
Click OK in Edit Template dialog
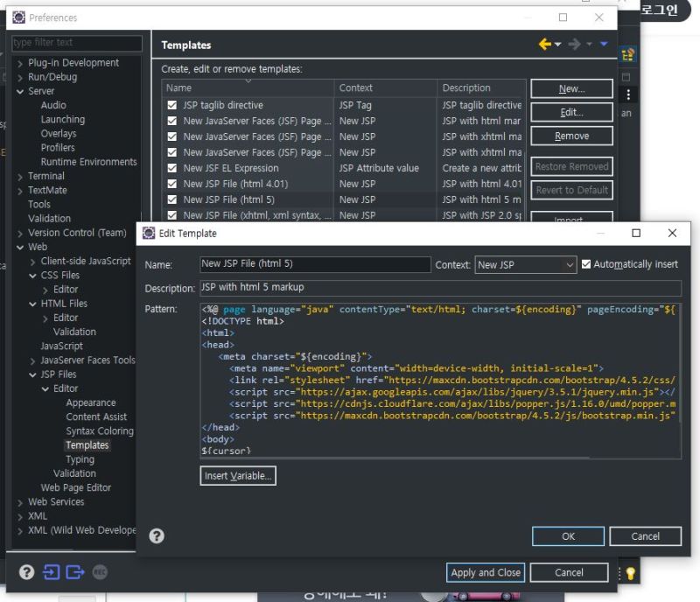[568, 535]
